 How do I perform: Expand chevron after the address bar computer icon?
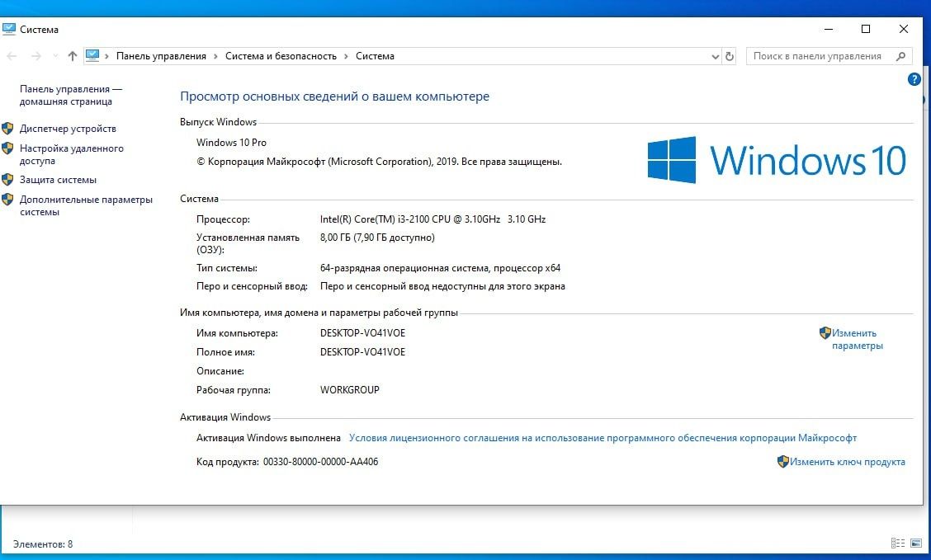tap(106, 56)
